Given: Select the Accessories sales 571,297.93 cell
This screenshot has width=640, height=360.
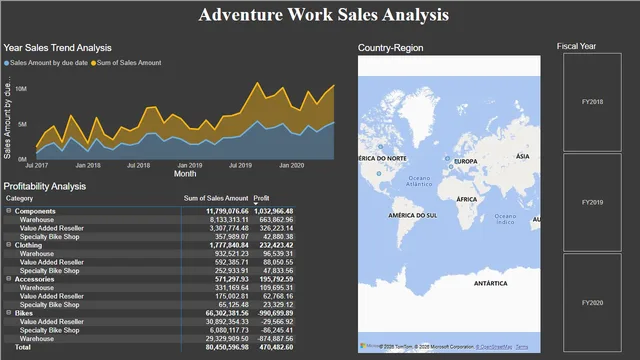Looking at the screenshot, I should pyautogui.click(x=231, y=279).
